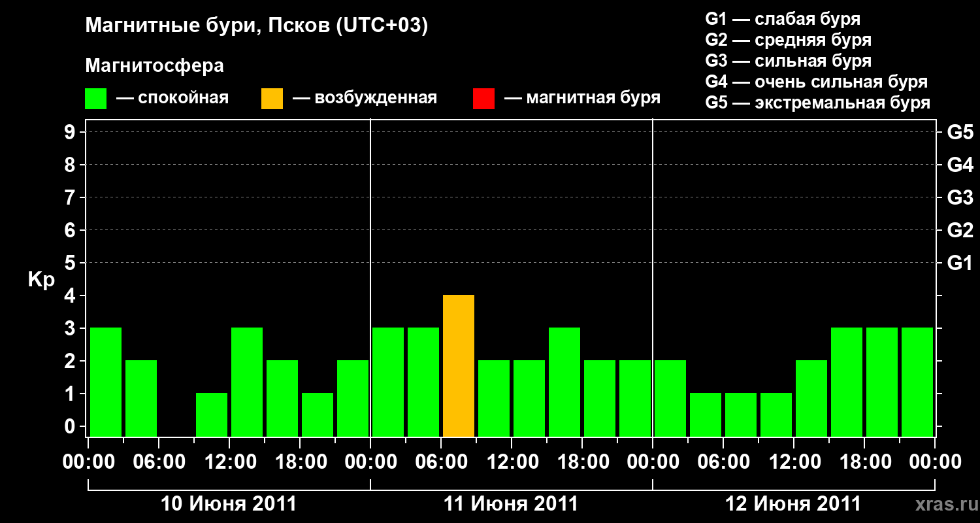Click the '00:00' label between 11 and 12 June
The width and height of the screenshot is (980, 523).
pos(653,462)
